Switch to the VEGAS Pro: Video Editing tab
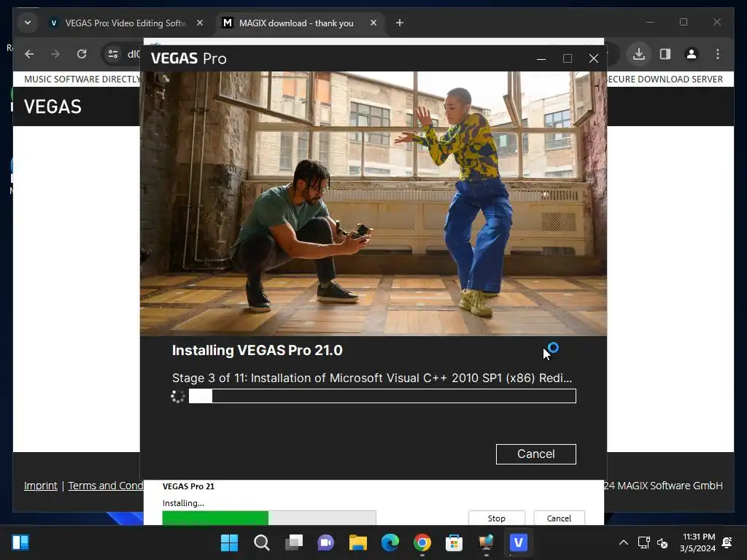Viewport: 747px width, 560px height. [125, 23]
